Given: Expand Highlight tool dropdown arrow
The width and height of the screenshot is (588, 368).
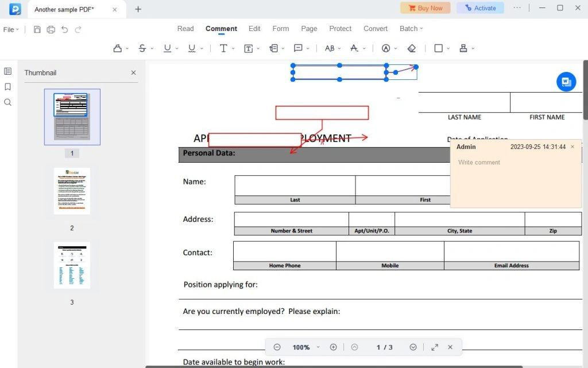Looking at the screenshot, I should pyautogui.click(x=127, y=48).
